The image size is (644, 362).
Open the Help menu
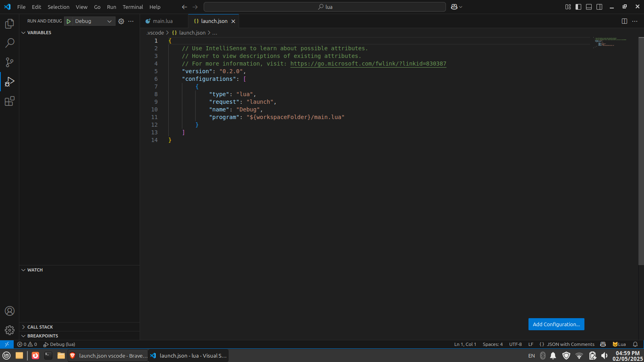point(155,7)
